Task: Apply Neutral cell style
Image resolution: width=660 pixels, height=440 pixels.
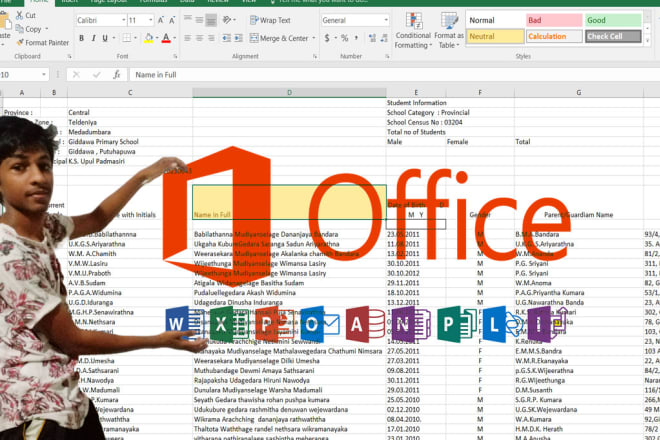Action: point(495,36)
